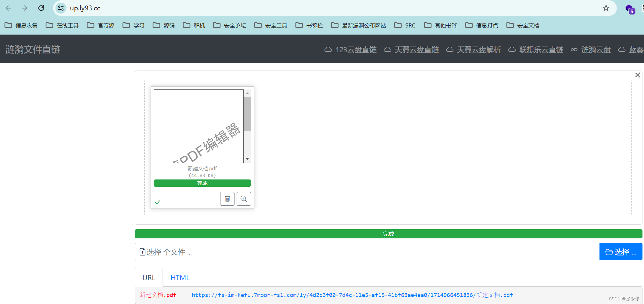Open the 蓝奏 navbar item
Image resolution: width=644 pixels, height=304 pixels.
631,49
